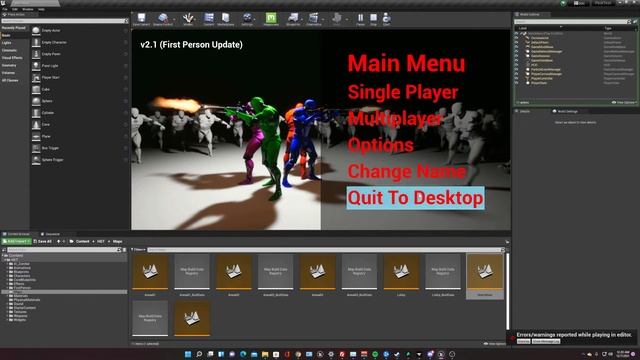The width and height of the screenshot is (640, 360).
Task: Toggle visibility of DefaultPawn in outliner
Action: click(516, 42)
